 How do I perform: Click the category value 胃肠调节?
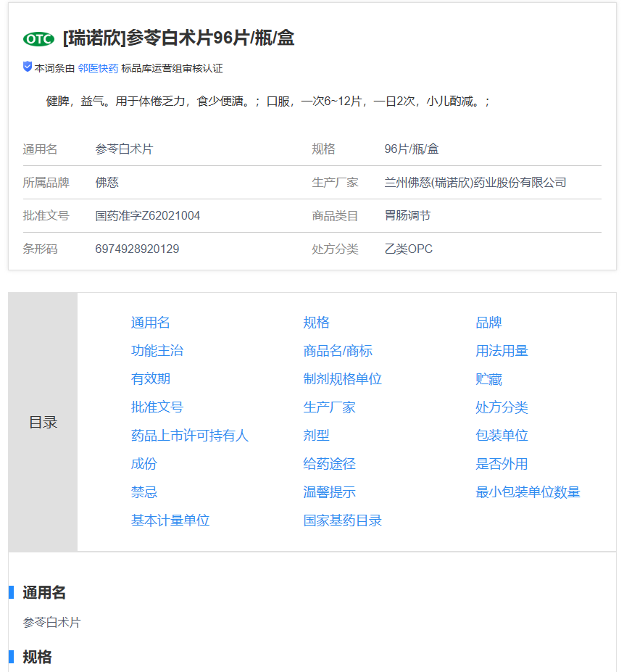[x=407, y=215]
